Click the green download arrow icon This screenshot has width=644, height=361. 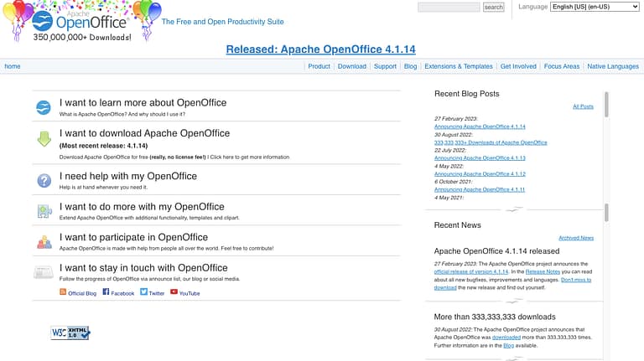click(x=44, y=139)
